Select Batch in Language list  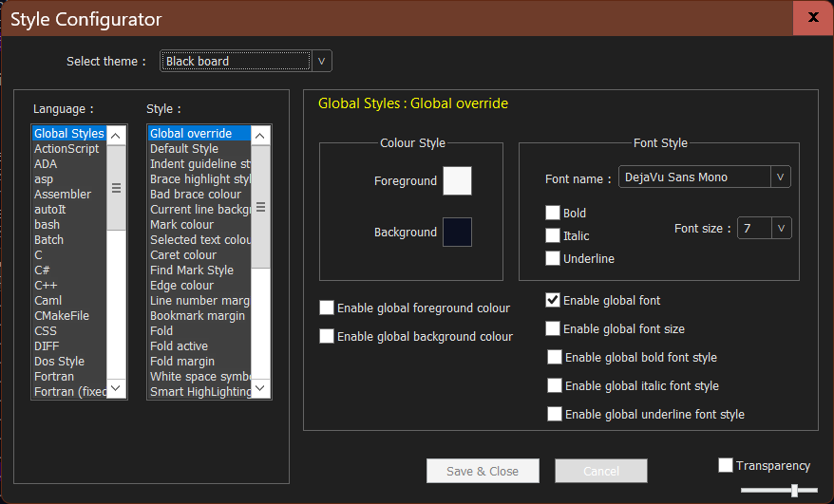[69, 240]
